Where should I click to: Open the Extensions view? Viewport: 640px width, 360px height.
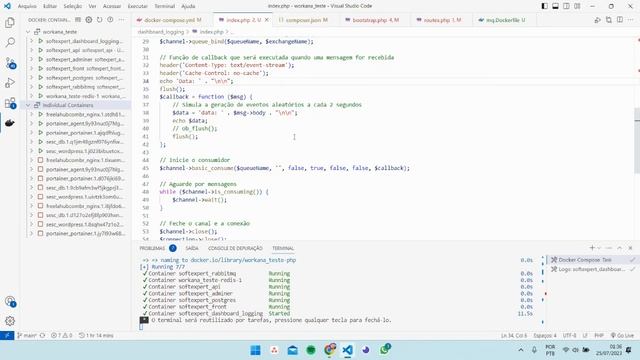tap(10, 103)
